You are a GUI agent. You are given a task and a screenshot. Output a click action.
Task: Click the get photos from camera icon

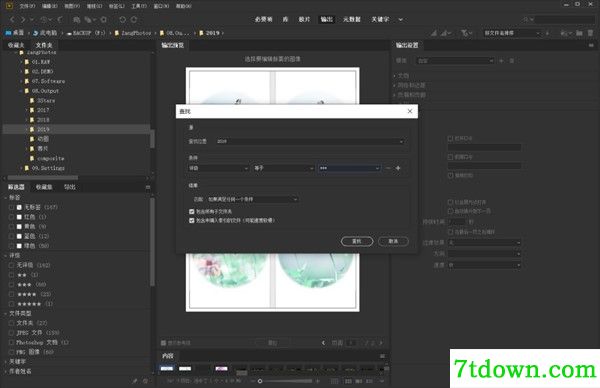pos(77,19)
